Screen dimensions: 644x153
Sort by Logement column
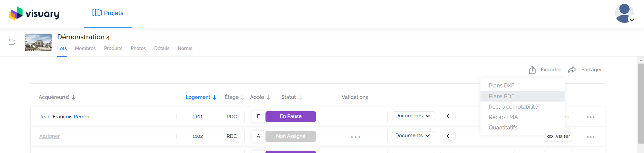[x=201, y=97]
